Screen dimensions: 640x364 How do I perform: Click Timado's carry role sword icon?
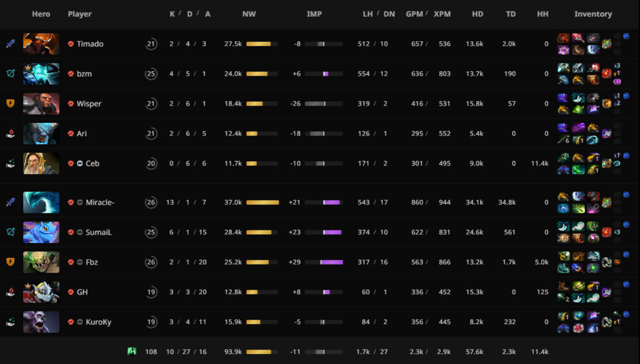tap(10, 44)
